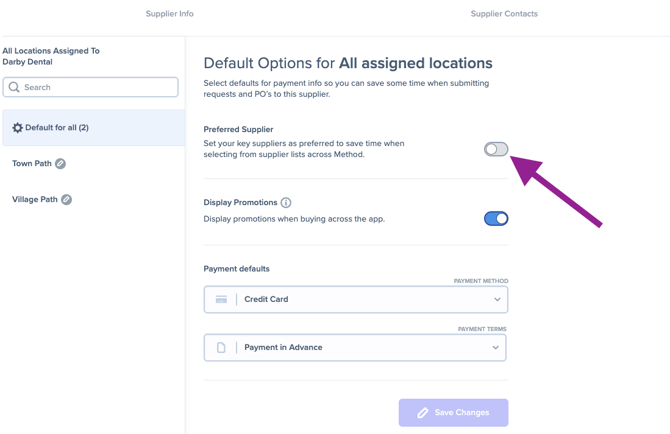670x434 pixels.
Task: Click the edit icon next to Town Path
Action: click(61, 164)
